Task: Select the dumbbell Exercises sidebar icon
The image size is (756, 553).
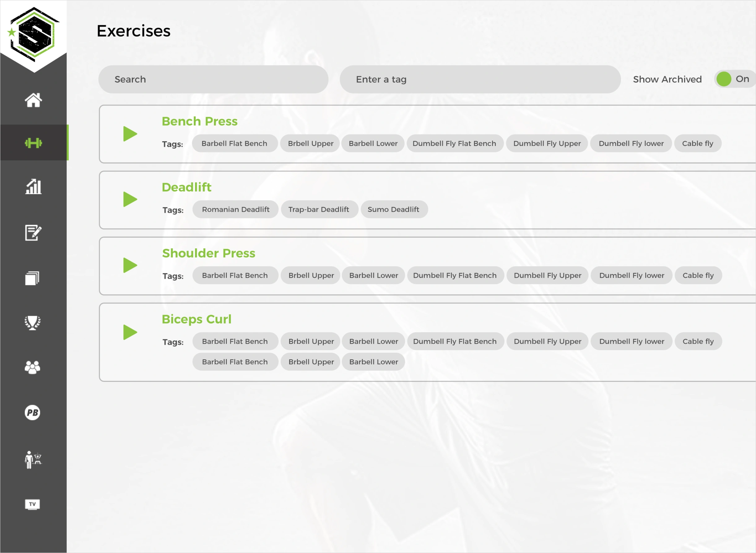Action: pyautogui.click(x=33, y=143)
